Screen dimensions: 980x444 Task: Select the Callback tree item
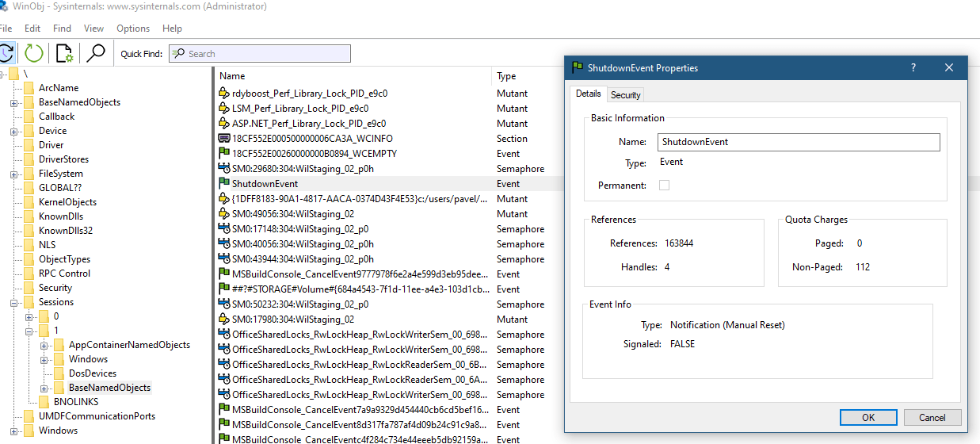(57, 117)
